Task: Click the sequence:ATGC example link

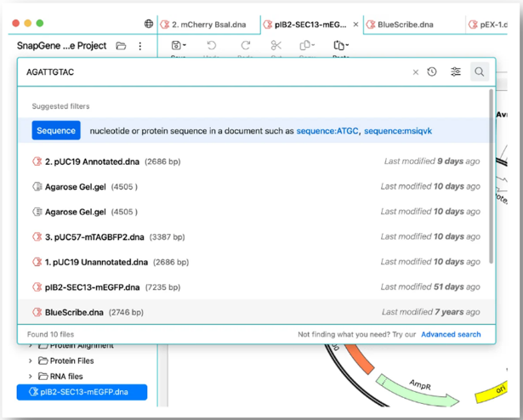Action: [327, 131]
